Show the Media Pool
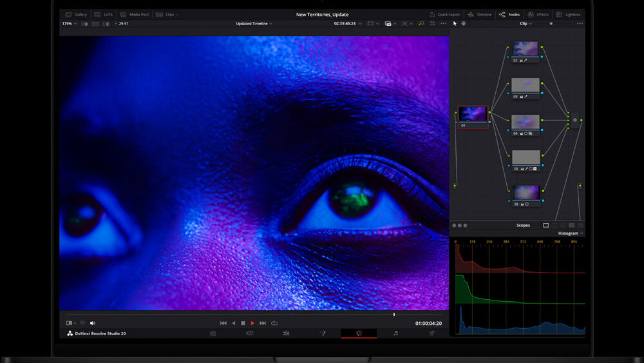The image size is (644, 363). click(x=135, y=14)
